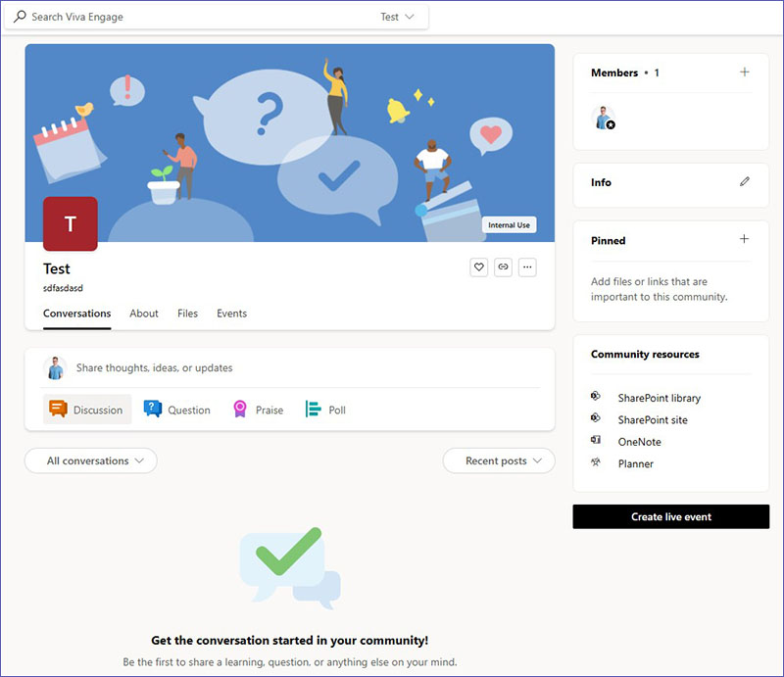
Task: Click the Pinned panel heading
Action: point(608,240)
